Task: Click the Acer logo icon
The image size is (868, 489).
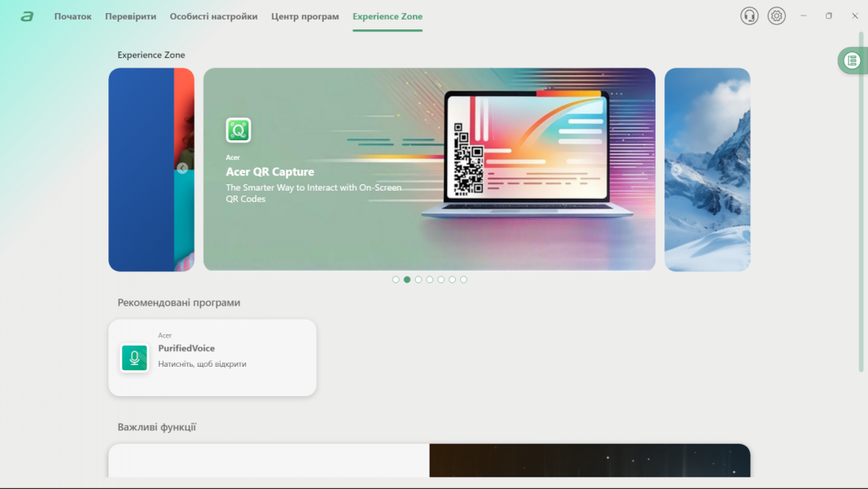Action: (x=28, y=16)
